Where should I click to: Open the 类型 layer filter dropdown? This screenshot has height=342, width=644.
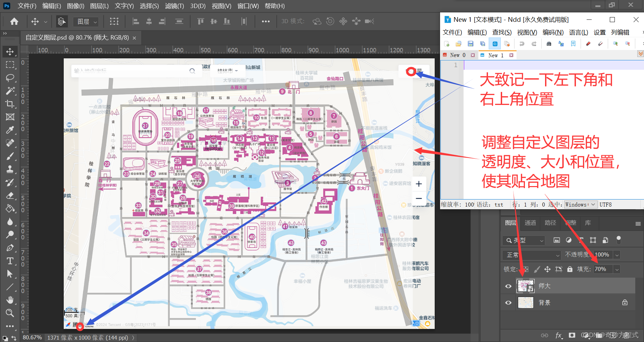click(523, 240)
